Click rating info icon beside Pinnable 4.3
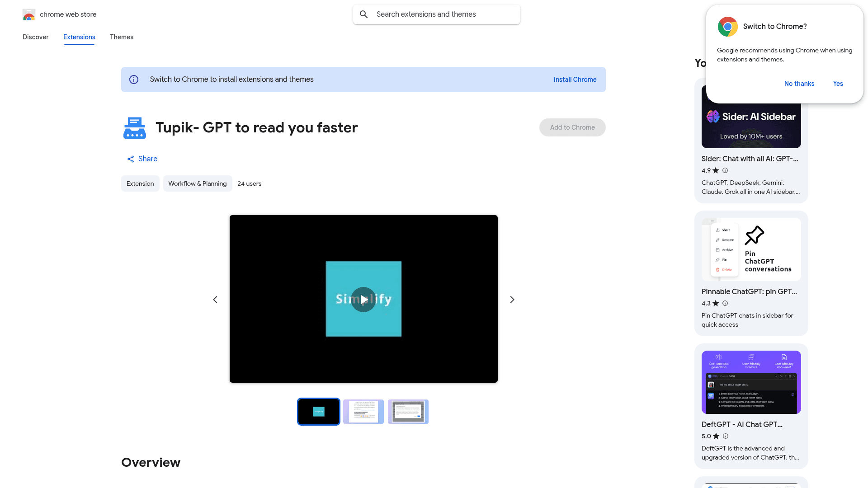868x488 pixels. coord(725,303)
